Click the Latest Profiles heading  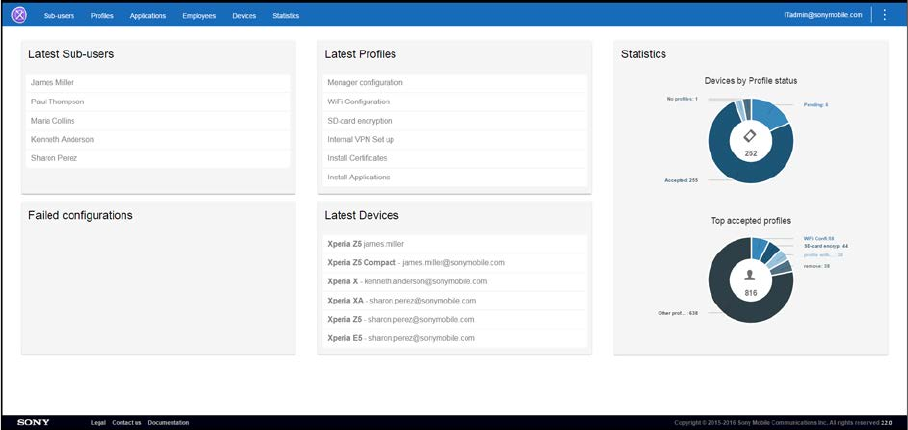[x=360, y=54]
